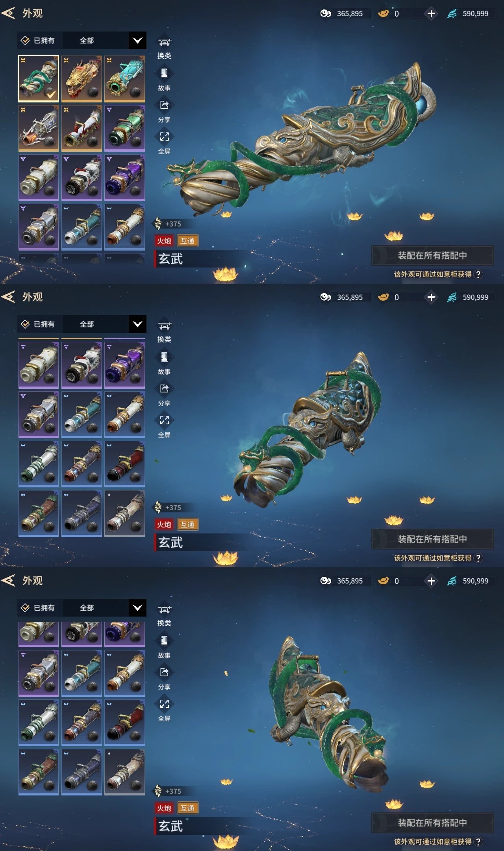
Task: Toggle the 已拥有 owned filter in middle screen
Action: 38,324
